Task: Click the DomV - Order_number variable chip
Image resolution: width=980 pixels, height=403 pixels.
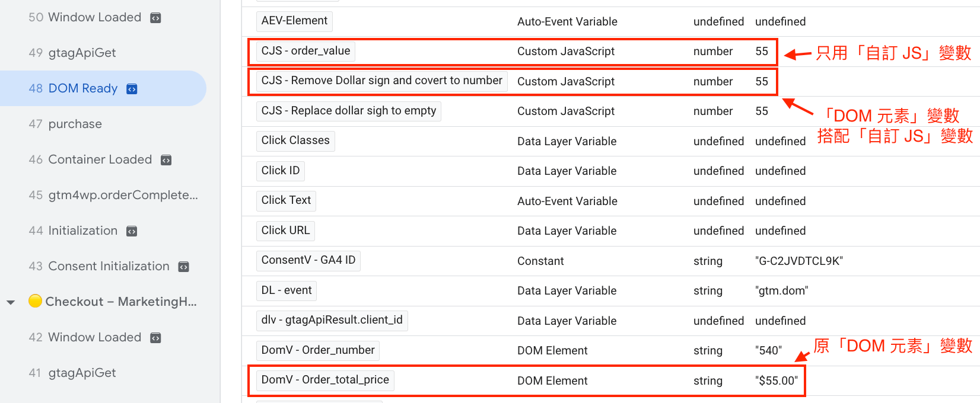Action: pyautogui.click(x=317, y=350)
